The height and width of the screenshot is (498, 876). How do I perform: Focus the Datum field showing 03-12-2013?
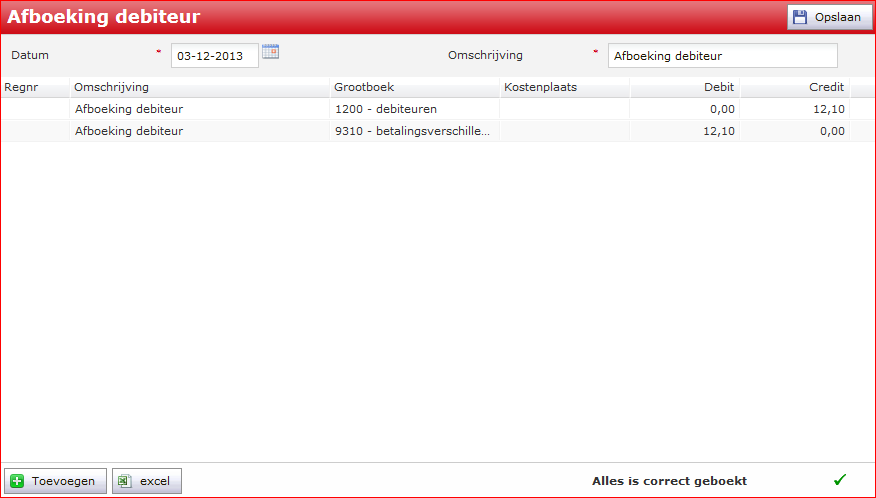pyautogui.click(x=215, y=56)
